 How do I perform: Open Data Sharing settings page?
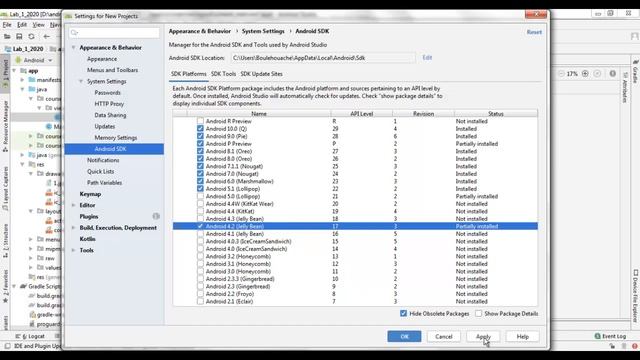coord(110,115)
